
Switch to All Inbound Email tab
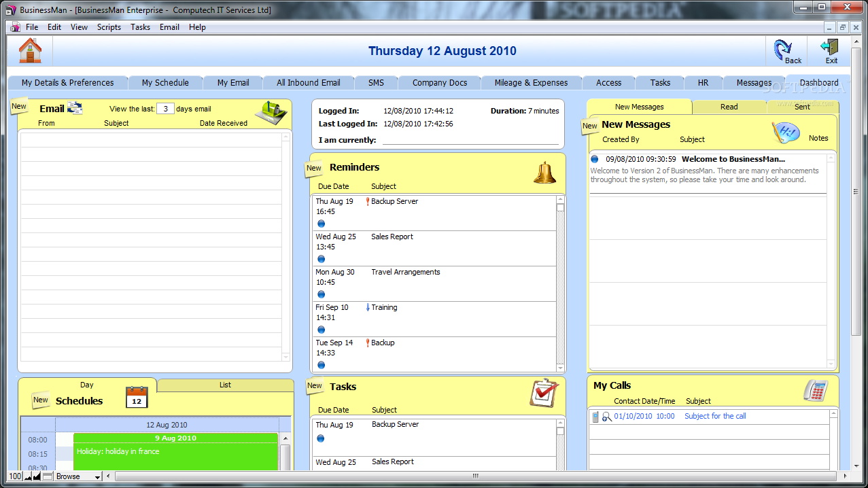pos(309,83)
